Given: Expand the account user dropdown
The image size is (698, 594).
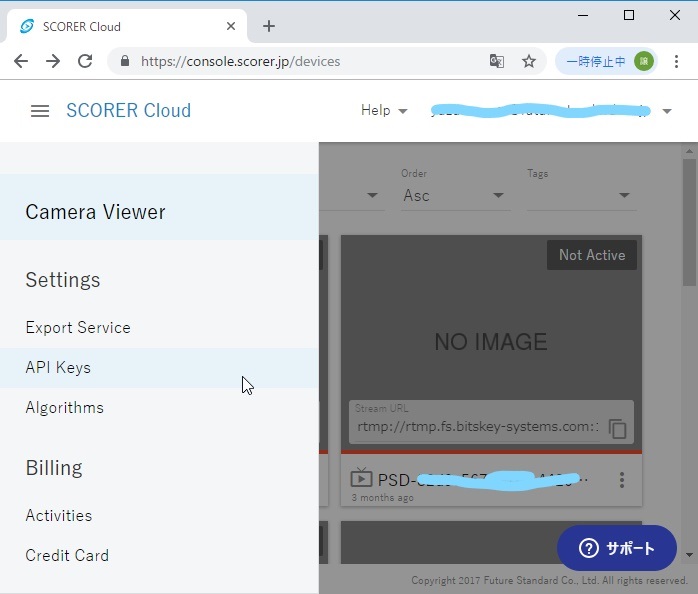Looking at the screenshot, I should click(667, 111).
